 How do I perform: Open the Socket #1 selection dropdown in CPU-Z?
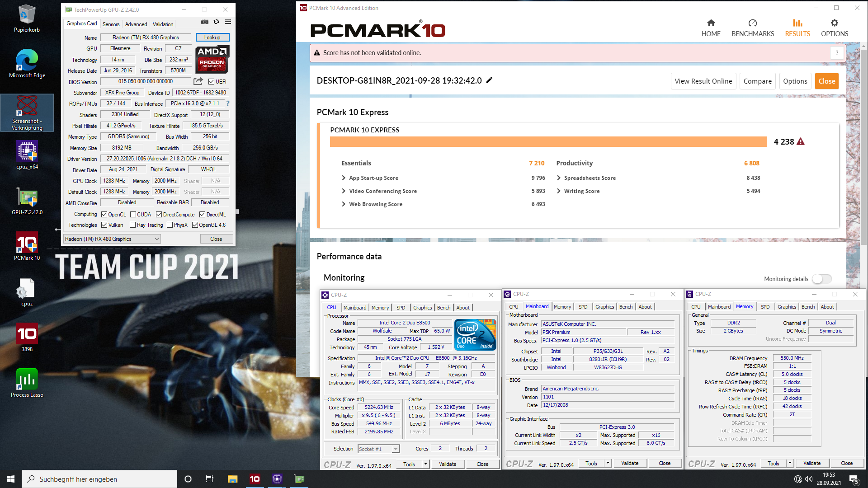378,449
